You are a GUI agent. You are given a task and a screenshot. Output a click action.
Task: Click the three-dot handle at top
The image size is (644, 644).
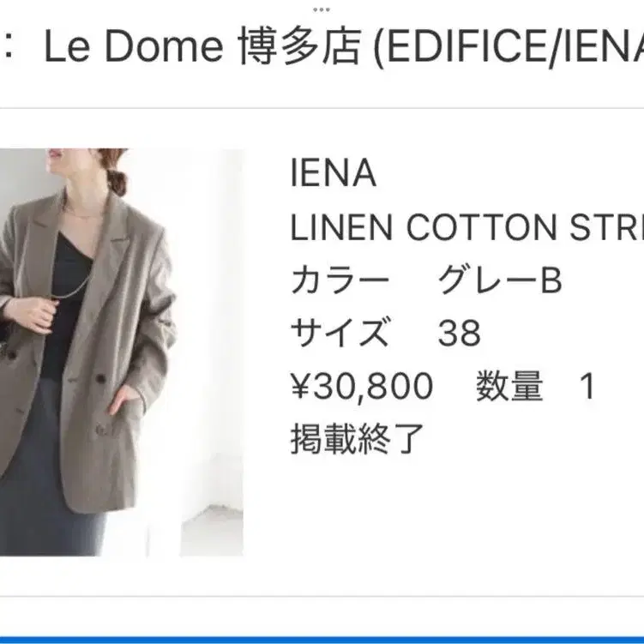(322, 9)
